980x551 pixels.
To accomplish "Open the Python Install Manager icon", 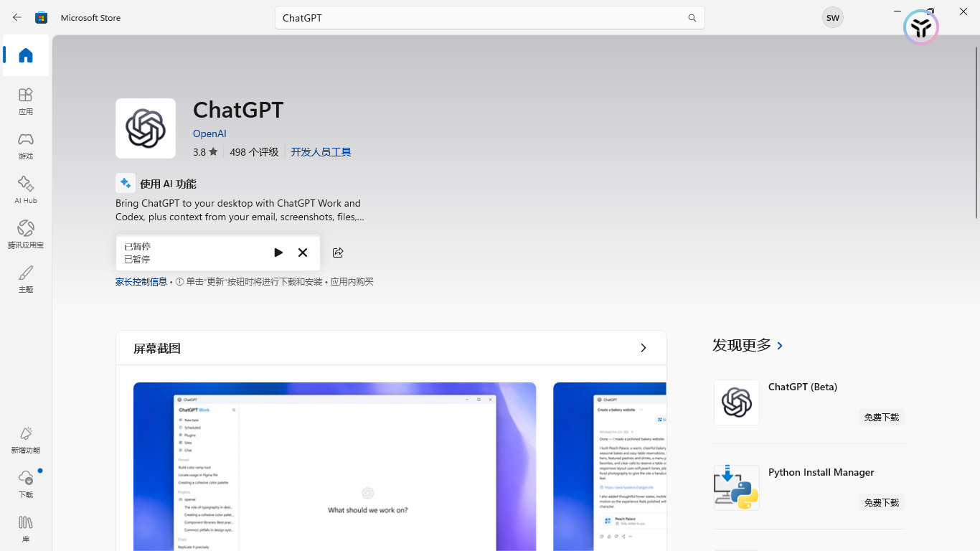I will tap(737, 488).
